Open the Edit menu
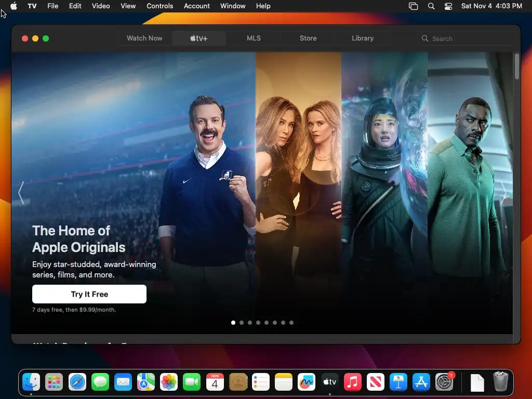This screenshot has height=399, width=532. 75,6
